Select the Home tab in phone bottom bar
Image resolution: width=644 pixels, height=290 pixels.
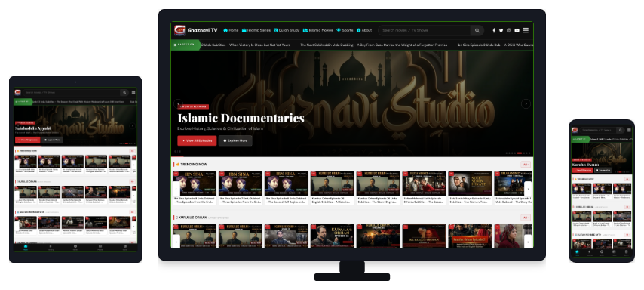click(577, 252)
